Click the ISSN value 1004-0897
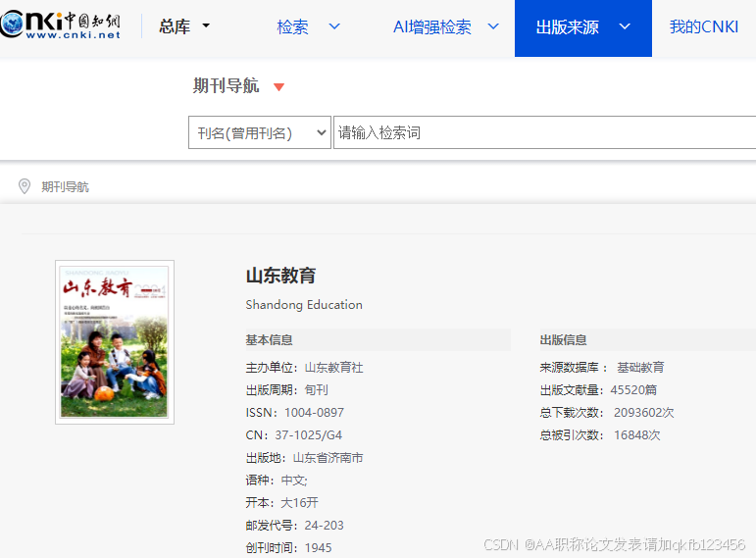The image size is (756, 558). tap(314, 412)
